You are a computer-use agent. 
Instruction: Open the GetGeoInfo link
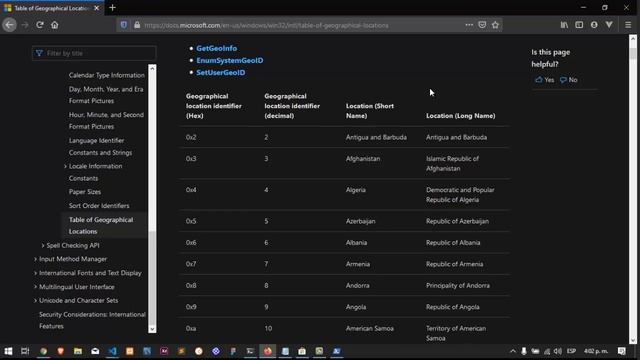click(216, 48)
